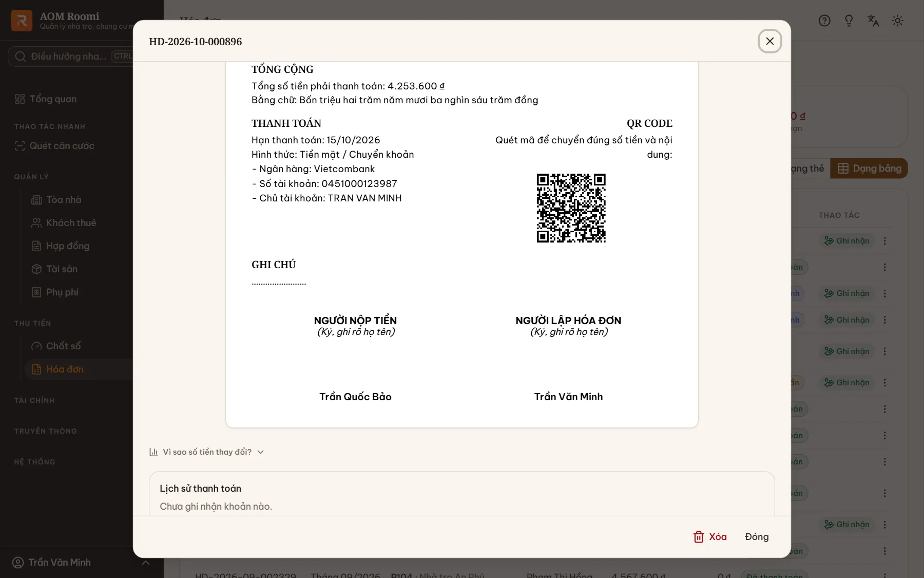924x578 pixels.
Task: Open Hợp đồng in sidebar
Action: tap(68, 246)
